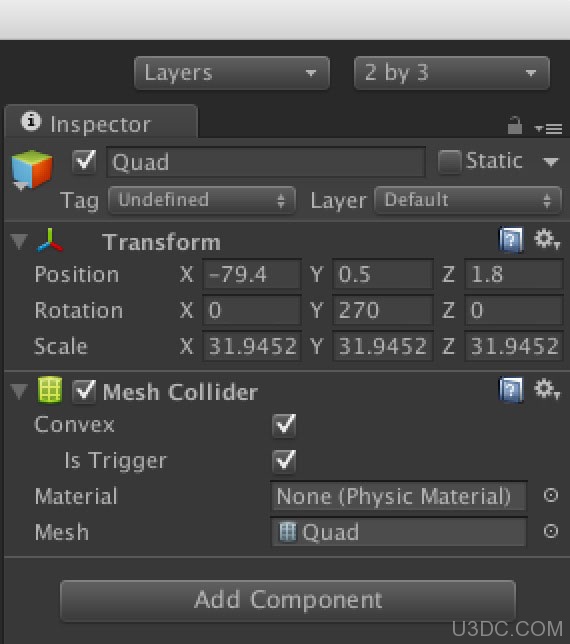Click the Position X value field

(x=252, y=274)
